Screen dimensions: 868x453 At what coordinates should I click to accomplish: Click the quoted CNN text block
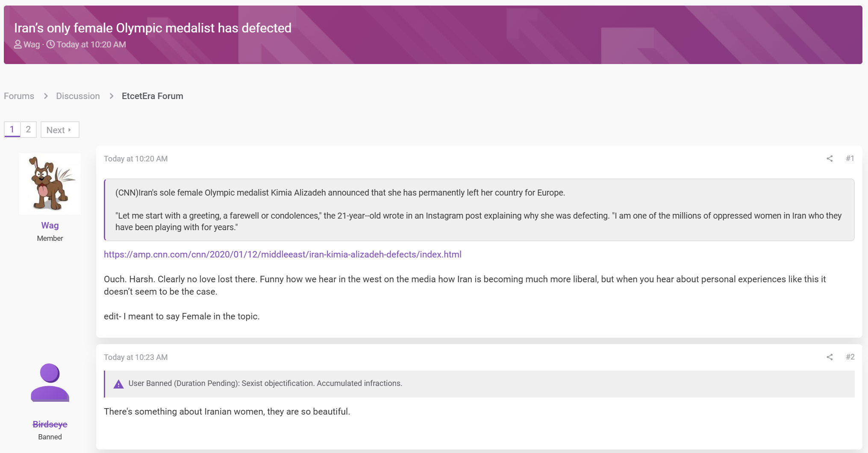coord(479,210)
